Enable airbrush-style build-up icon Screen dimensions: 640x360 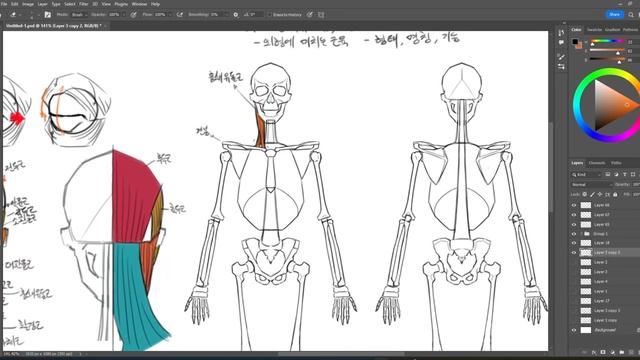click(x=180, y=15)
